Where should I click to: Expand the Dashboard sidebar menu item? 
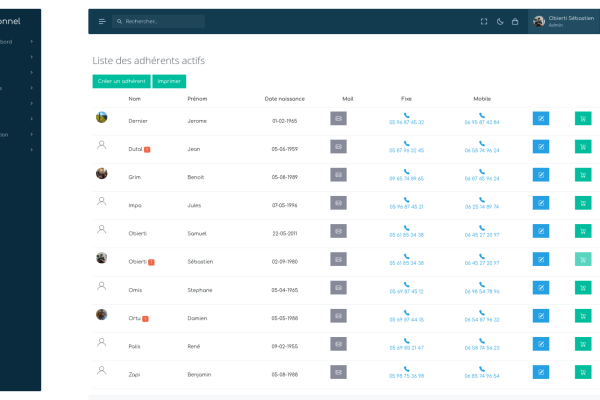coord(32,42)
